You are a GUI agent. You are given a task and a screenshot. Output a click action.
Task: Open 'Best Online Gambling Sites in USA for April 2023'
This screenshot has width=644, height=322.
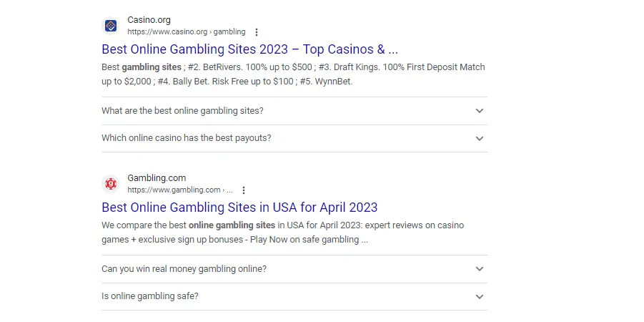pos(239,208)
